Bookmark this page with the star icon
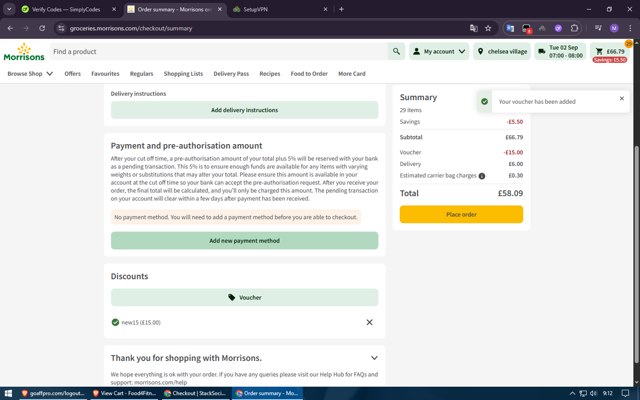 coord(488,28)
